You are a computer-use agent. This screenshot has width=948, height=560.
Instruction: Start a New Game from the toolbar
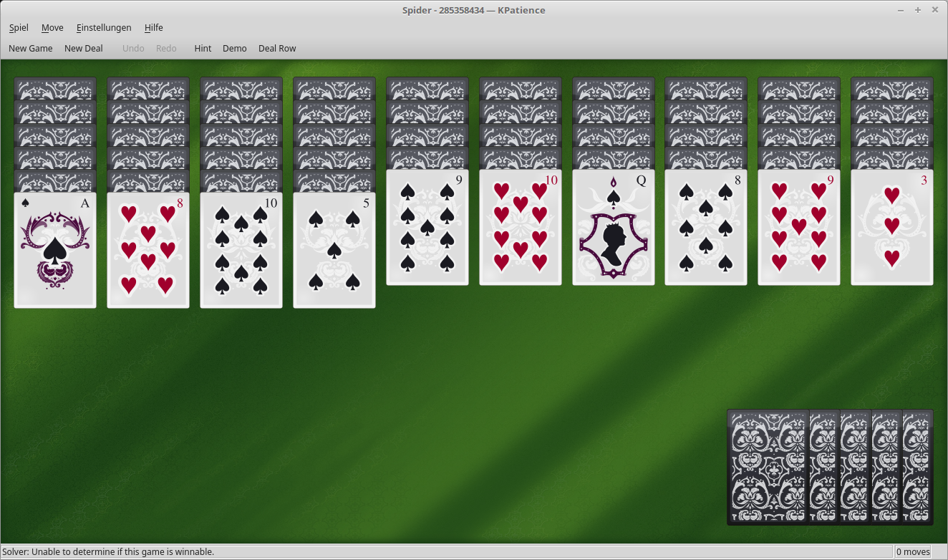[31, 49]
